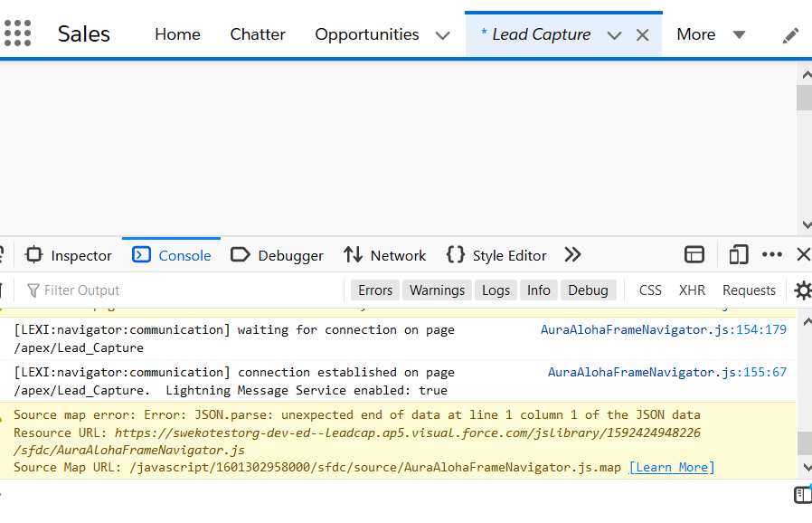
Task: Toggle the Errors log filter
Action: (x=375, y=290)
